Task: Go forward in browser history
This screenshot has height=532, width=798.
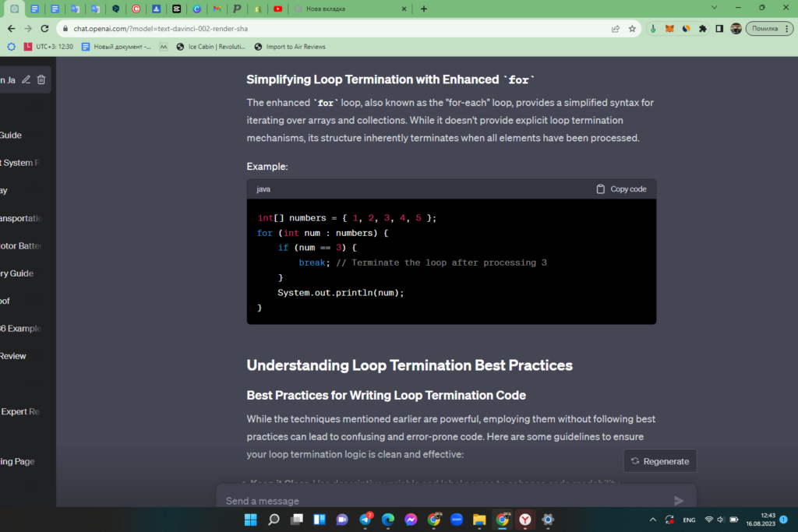Action: [x=28, y=29]
